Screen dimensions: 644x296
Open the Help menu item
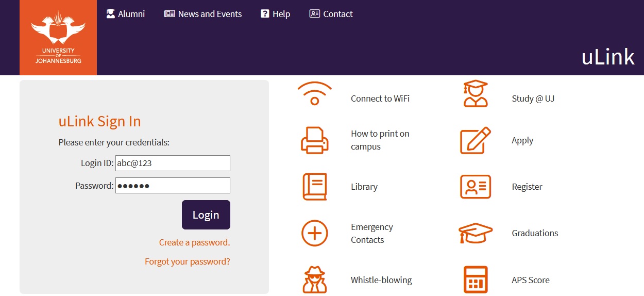276,14
